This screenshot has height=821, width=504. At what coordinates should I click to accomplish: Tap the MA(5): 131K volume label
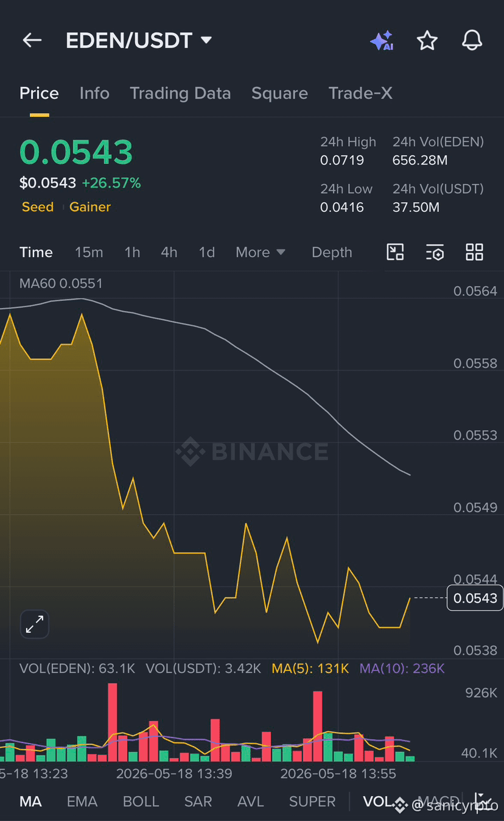pyautogui.click(x=310, y=669)
